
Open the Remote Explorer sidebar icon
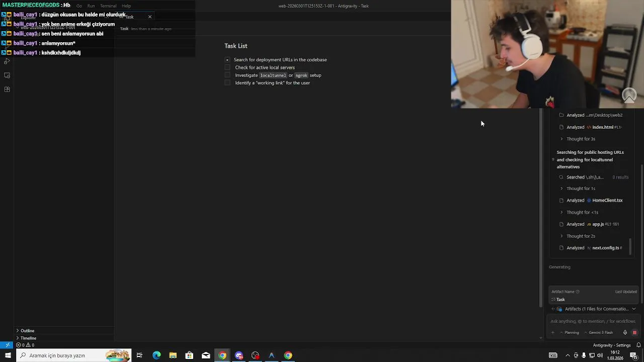click(x=7, y=75)
